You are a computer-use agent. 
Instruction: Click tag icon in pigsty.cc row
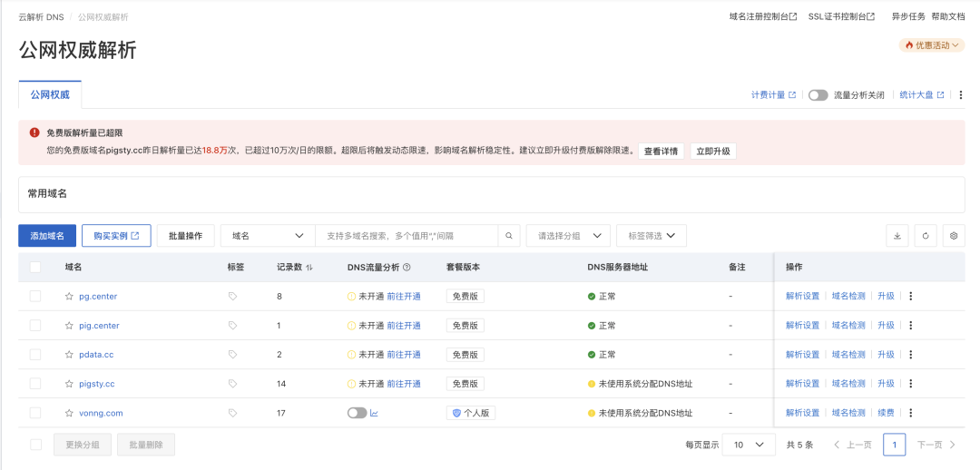[232, 384]
